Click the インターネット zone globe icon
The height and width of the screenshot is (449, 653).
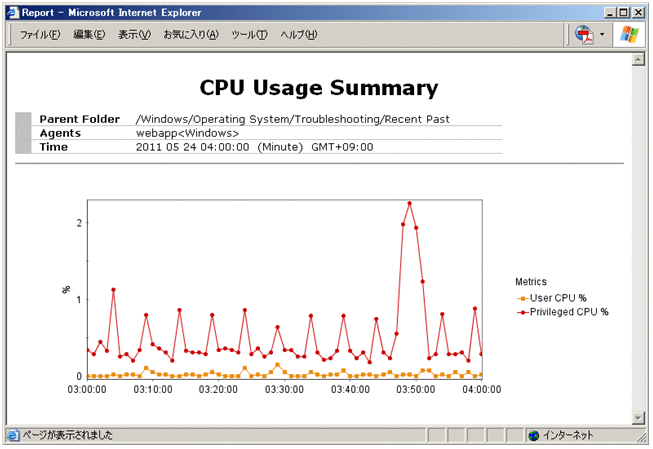click(x=533, y=436)
